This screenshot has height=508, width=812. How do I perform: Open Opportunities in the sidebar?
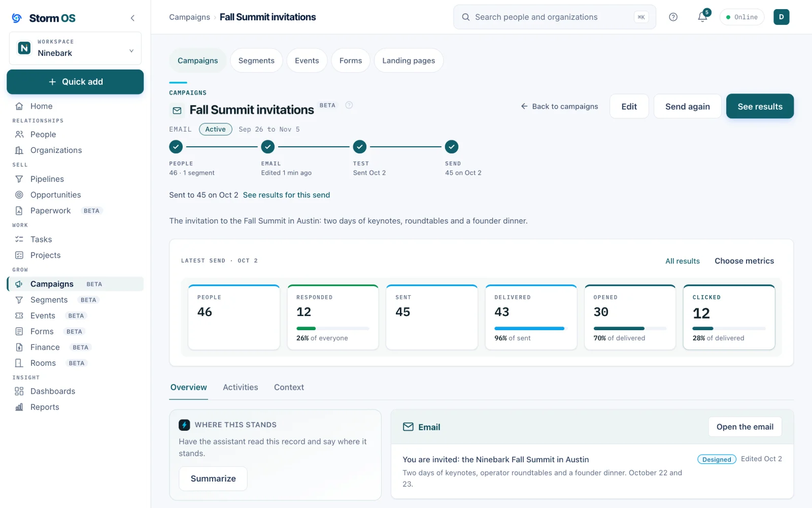[75, 195]
